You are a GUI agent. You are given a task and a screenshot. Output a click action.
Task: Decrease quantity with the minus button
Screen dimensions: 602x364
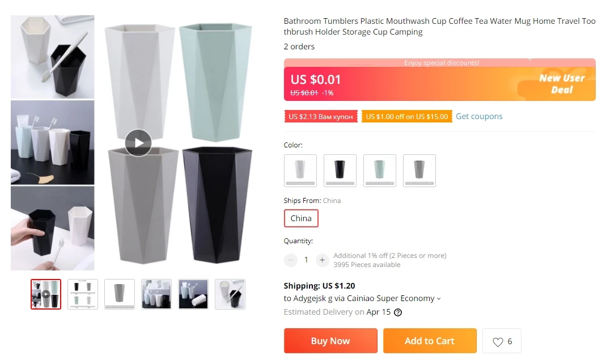[x=291, y=260]
